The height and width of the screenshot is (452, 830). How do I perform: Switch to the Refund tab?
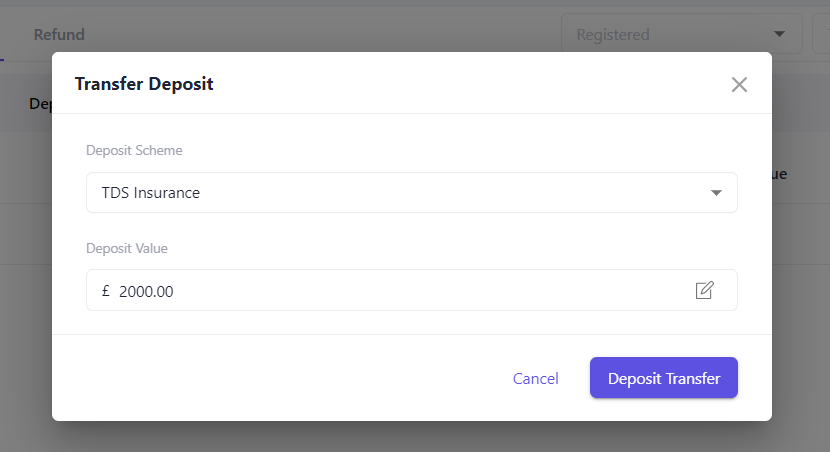(59, 34)
